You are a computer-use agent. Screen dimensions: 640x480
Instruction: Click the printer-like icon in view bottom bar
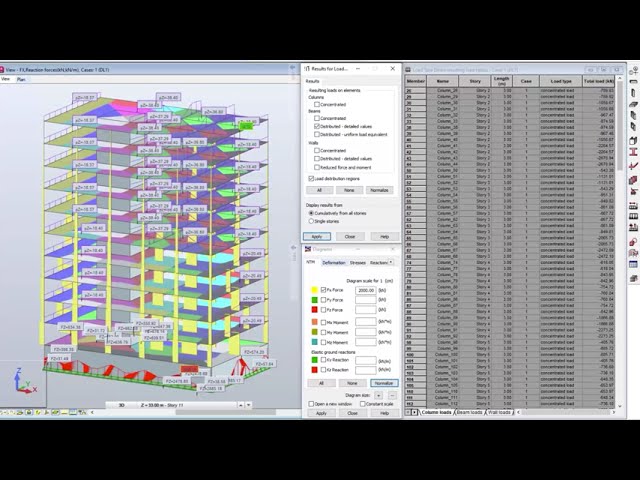(29, 412)
